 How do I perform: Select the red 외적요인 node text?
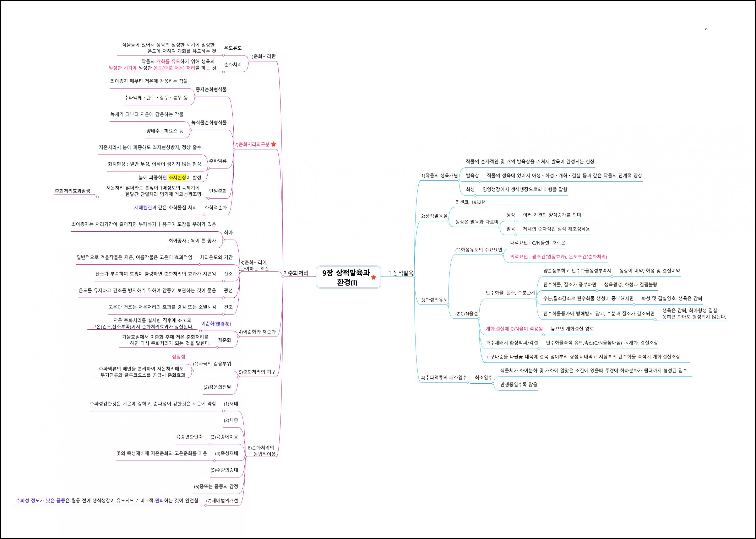click(x=558, y=257)
